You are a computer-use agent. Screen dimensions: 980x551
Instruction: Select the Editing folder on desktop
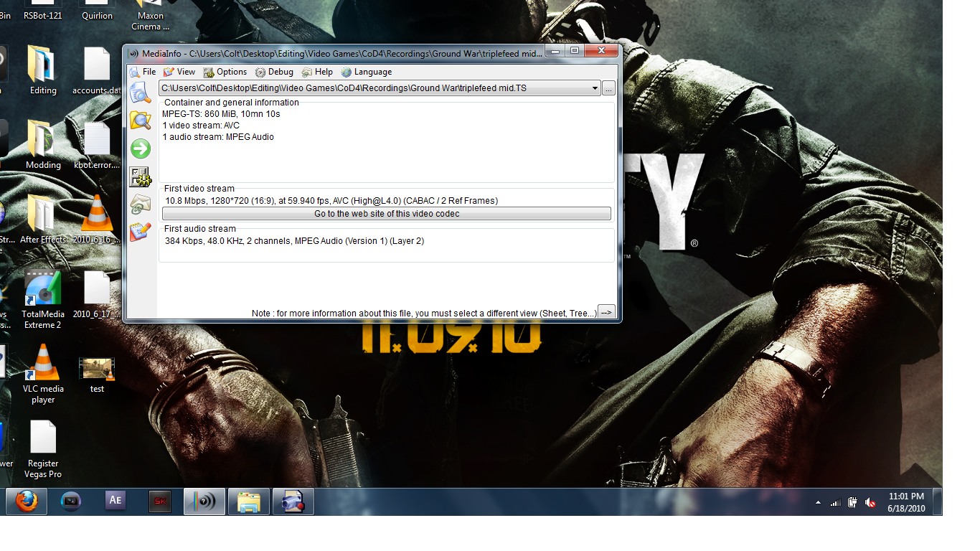(43, 70)
